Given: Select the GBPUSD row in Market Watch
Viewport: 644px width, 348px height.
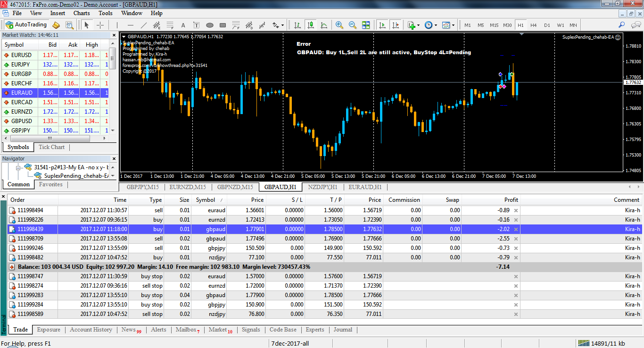Looking at the screenshot, I should click(21, 121).
